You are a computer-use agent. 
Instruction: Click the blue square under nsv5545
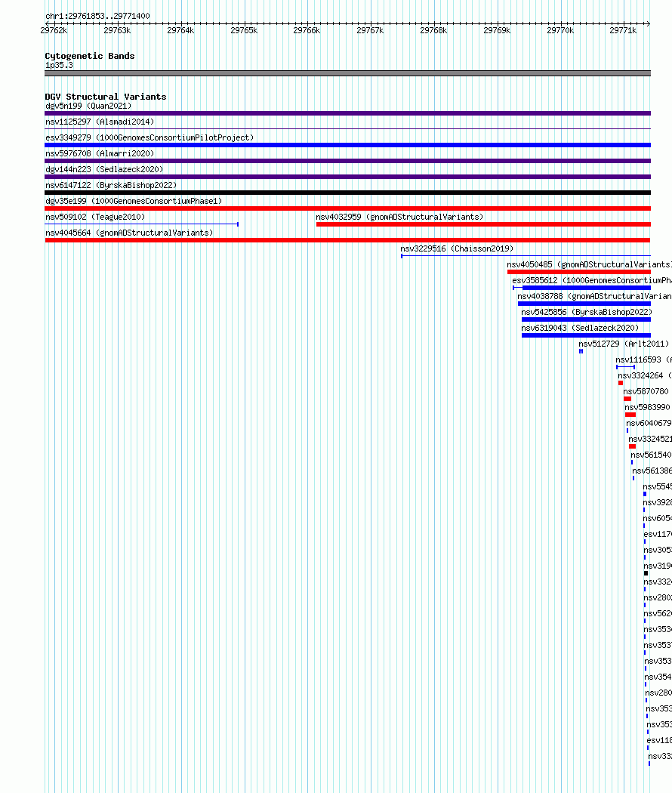coord(645,494)
